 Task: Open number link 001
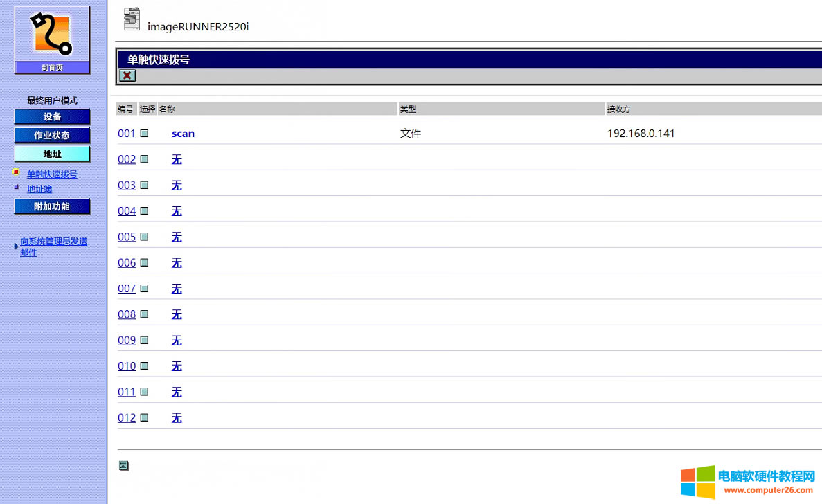point(127,134)
